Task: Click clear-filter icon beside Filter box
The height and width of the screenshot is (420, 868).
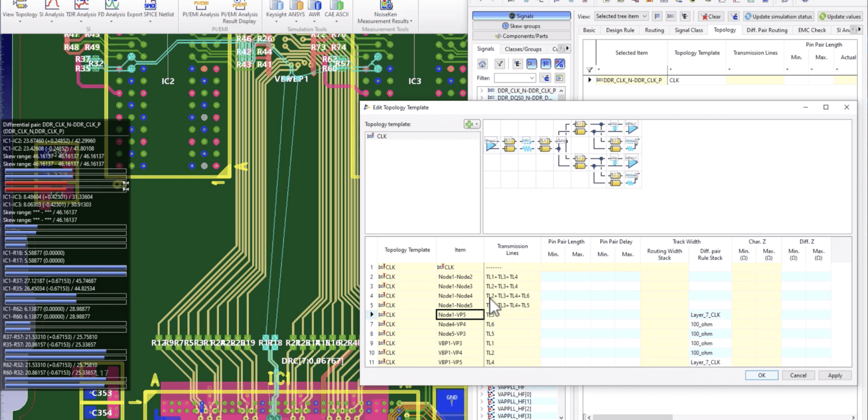Action: coord(545,78)
